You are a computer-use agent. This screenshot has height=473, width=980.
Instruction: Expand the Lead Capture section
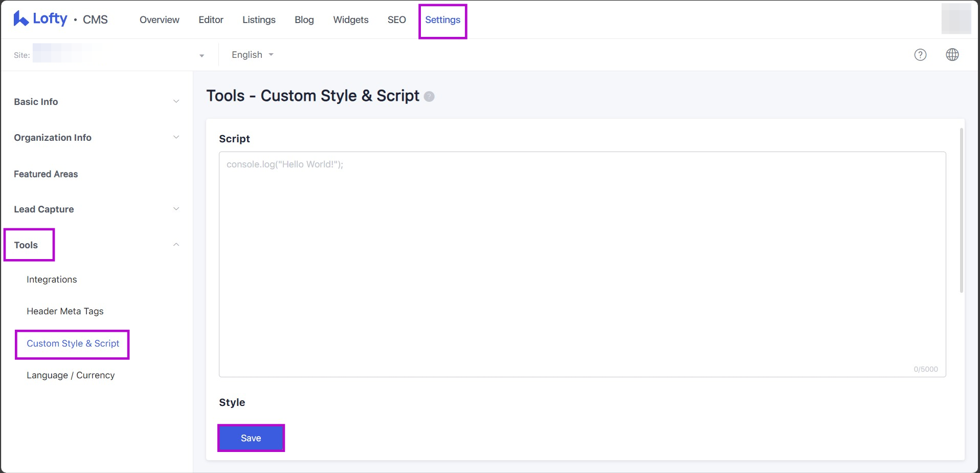(176, 209)
